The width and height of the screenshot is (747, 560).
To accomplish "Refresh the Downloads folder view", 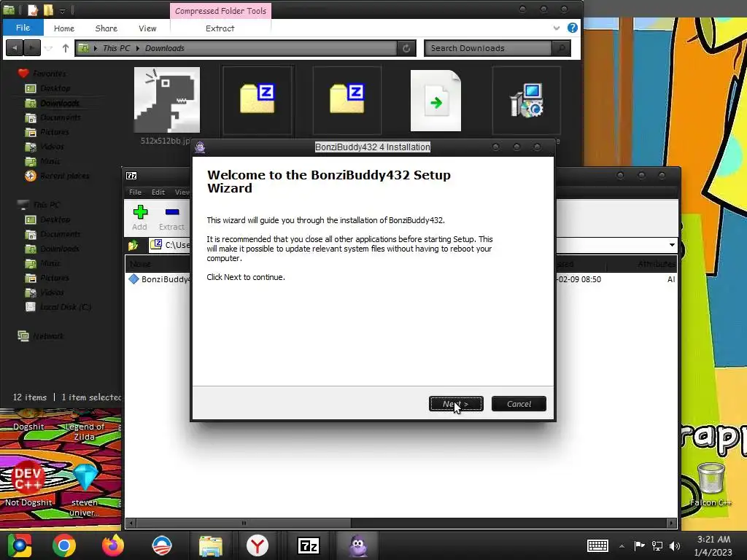I will (406, 48).
